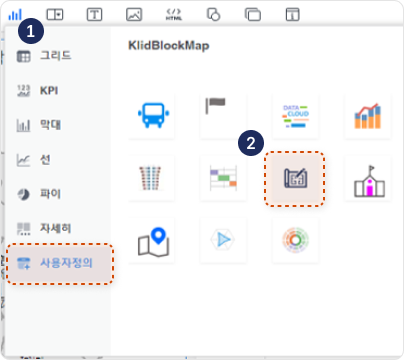404x360 pixels.
Task: Click the KlidBlockMap heading text
Action: [x=169, y=46]
